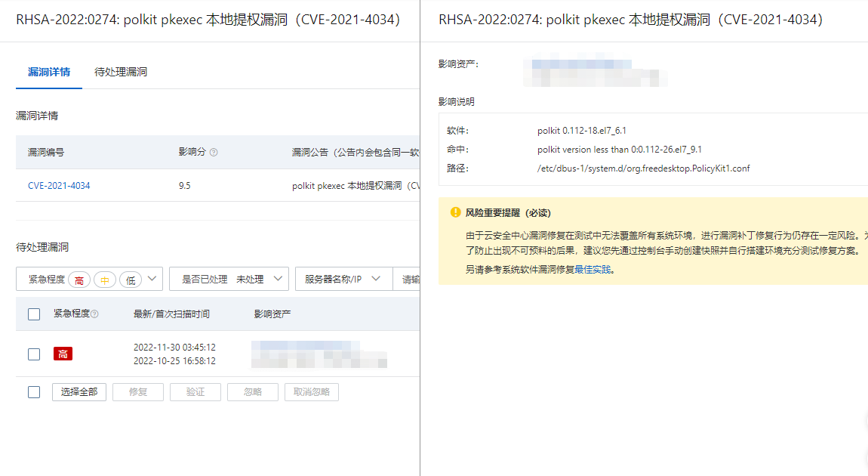This screenshot has height=476, width=868.
Task: Click the red 高 severity badge in the row
Action: pyautogui.click(x=63, y=354)
